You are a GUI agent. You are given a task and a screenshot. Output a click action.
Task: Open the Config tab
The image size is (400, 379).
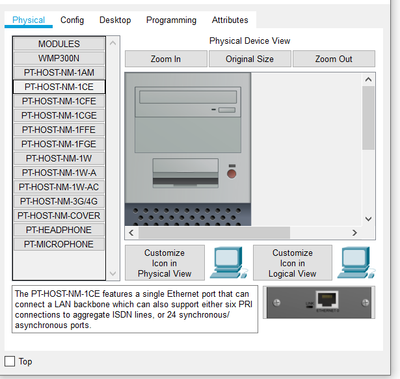[72, 20]
